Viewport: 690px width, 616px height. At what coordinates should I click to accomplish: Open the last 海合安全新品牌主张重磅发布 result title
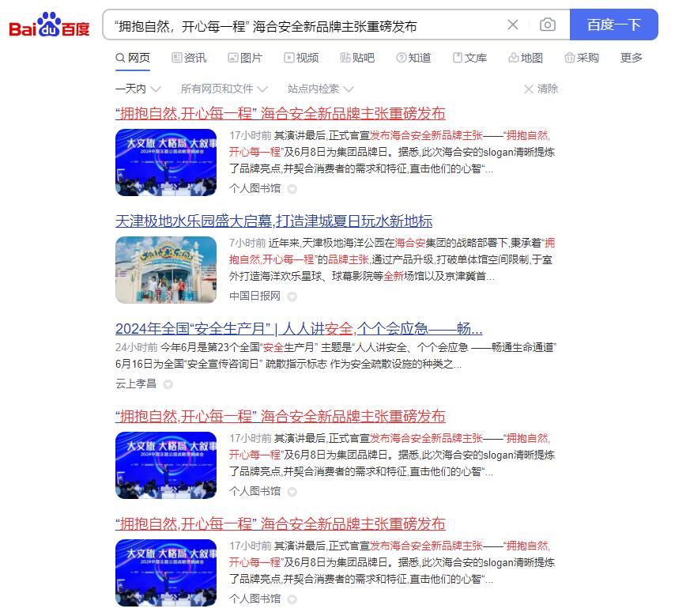(x=281, y=524)
